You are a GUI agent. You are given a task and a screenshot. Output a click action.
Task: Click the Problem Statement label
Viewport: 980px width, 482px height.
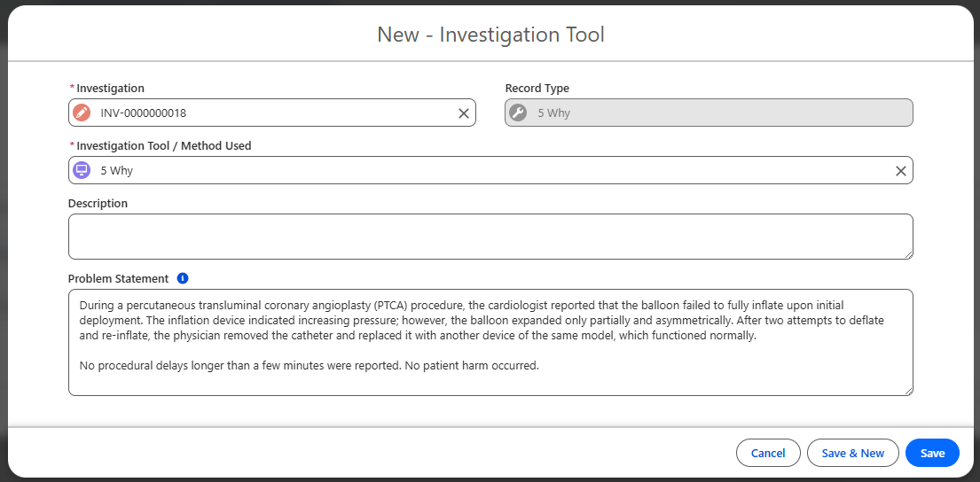[118, 279]
